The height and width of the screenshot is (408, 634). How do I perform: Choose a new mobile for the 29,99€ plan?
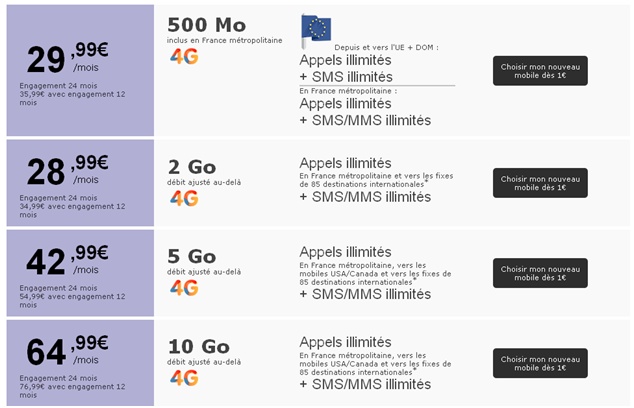click(x=540, y=70)
